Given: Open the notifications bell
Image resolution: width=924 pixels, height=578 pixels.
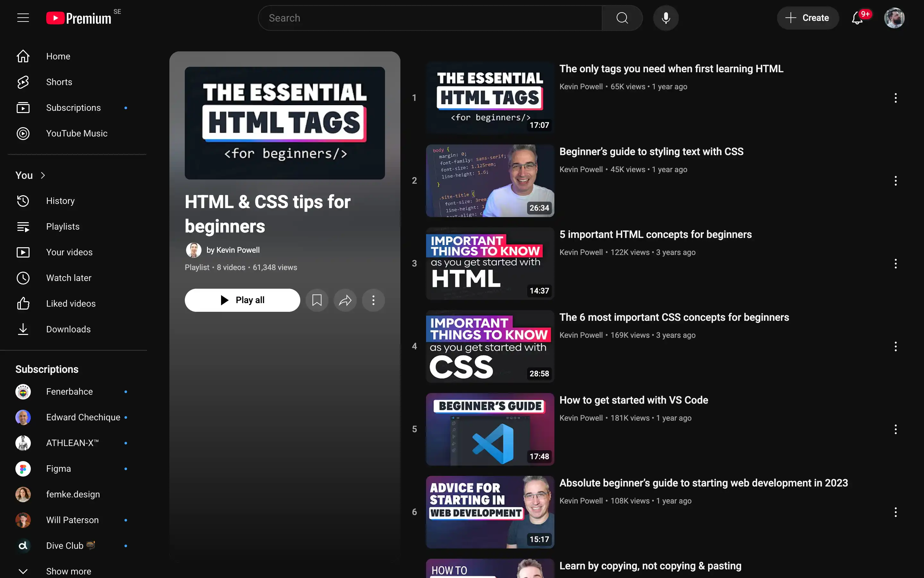Looking at the screenshot, I should tap(858, 18).
